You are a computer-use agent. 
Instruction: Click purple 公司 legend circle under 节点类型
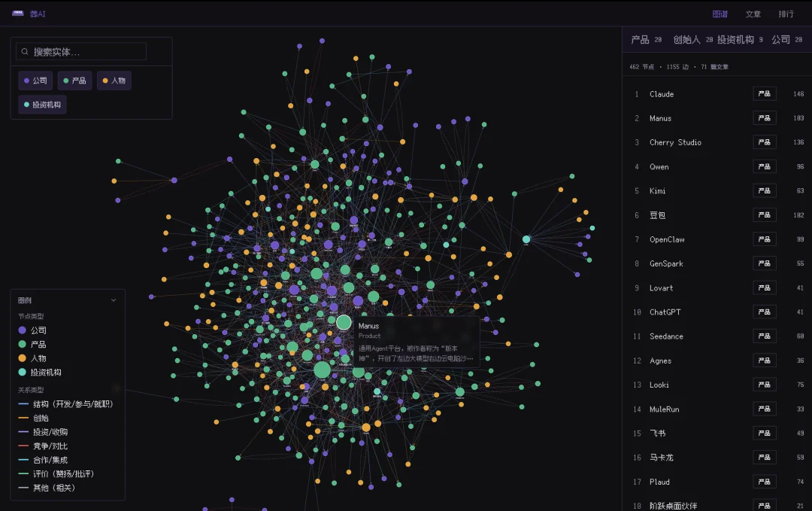click(23, 330)
